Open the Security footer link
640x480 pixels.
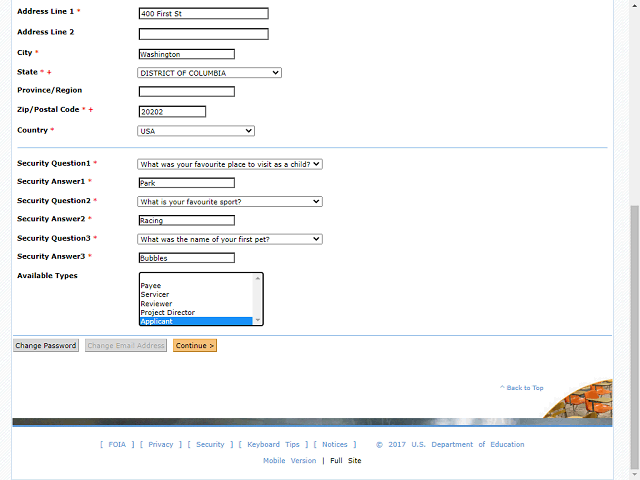(210, 444)
